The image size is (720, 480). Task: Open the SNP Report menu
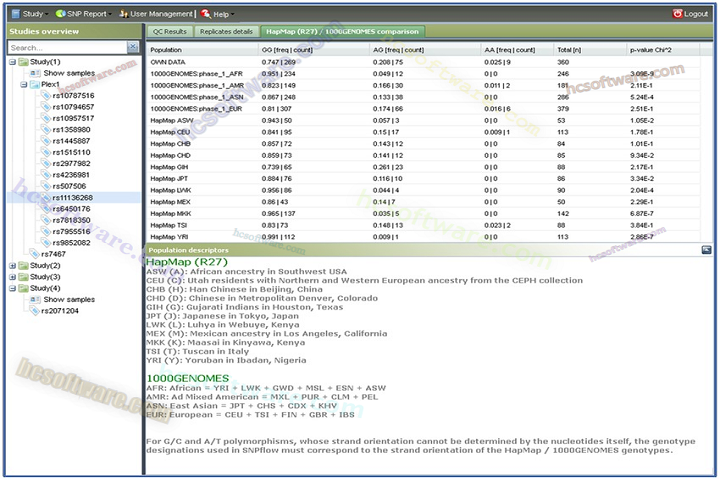83,14
